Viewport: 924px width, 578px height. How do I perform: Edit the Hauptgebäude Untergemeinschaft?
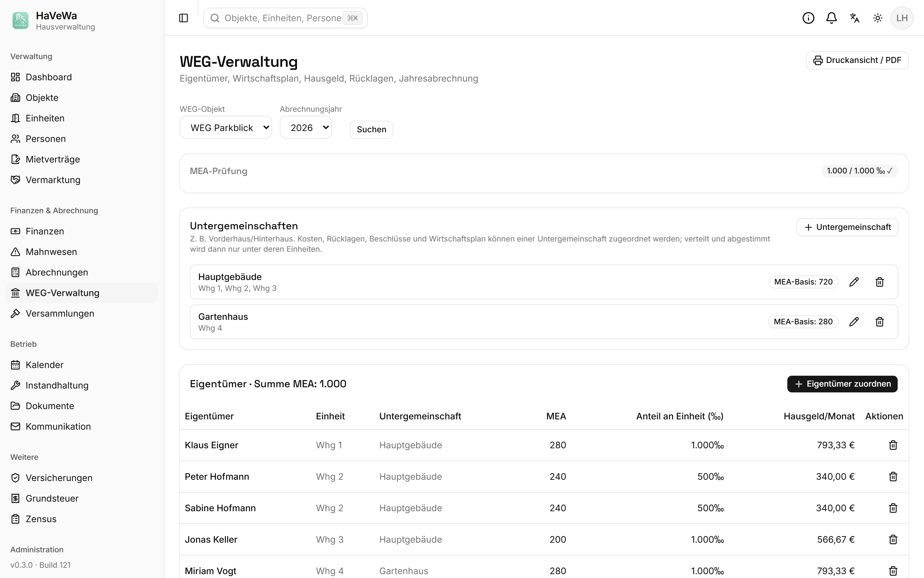[x=854, y=282]
